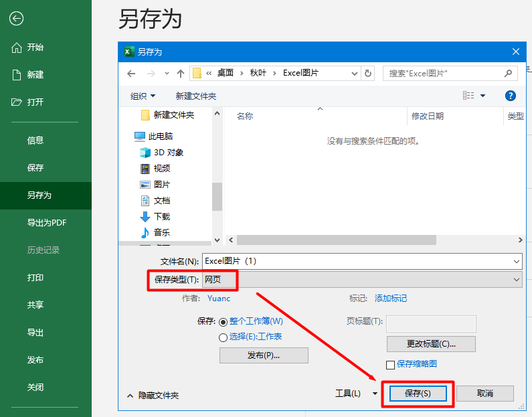Refresh the folder view
Viewport: 532px width, 417px height.
pos(368,73)
